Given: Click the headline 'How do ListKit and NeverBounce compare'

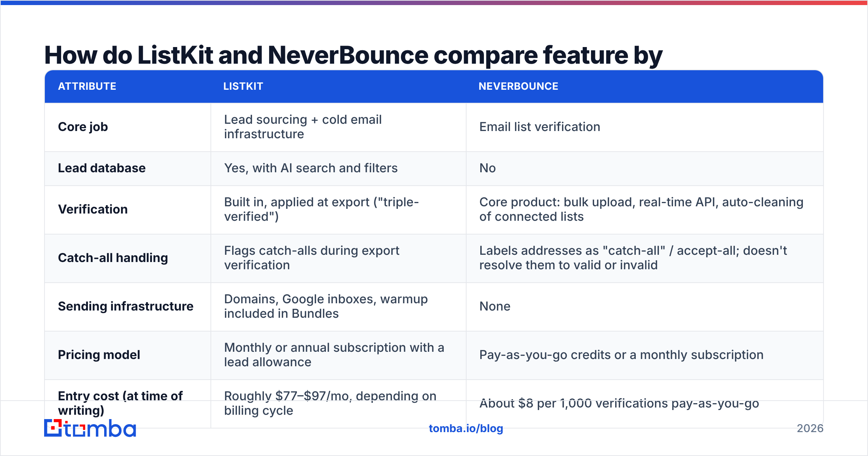Looking at the screenshot, I should pyautogui.click(x=353, y=55).
